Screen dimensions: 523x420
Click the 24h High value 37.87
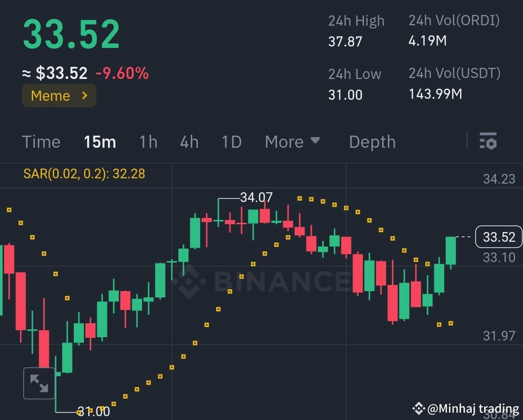pyautogui.click(x=344, y=41)
